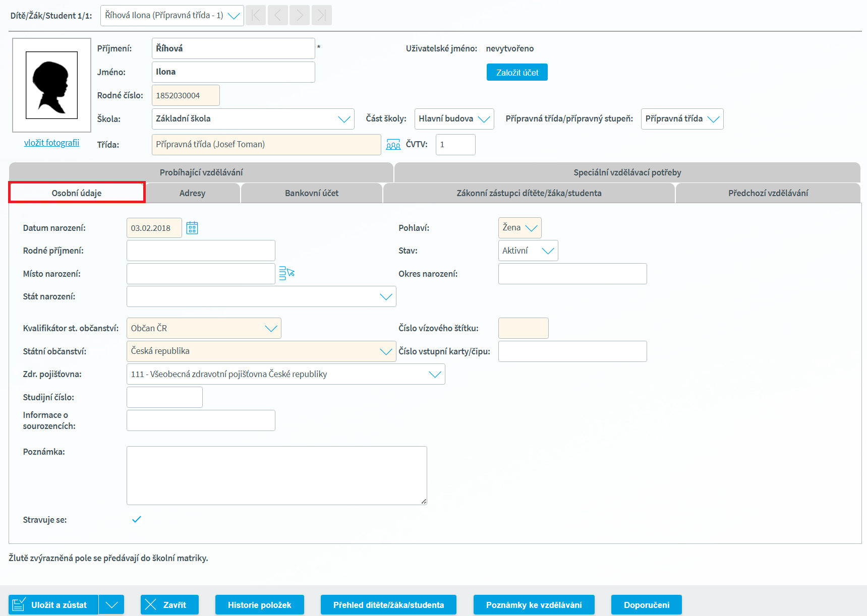Expand options arrow next to Uložit a zůstat
This screenshot has height=616, width=867.
(111, 604)
